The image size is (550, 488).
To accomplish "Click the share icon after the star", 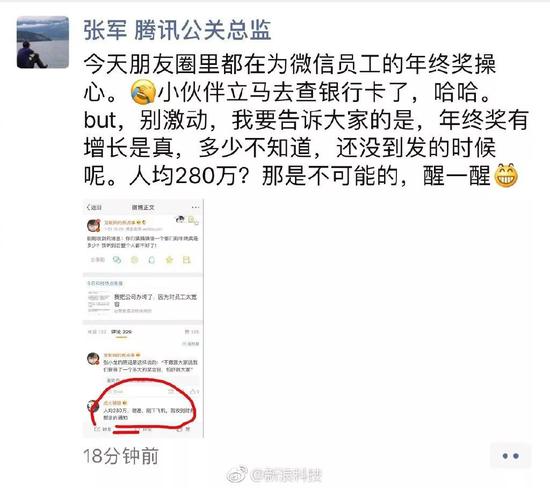I will pos(186,260).
